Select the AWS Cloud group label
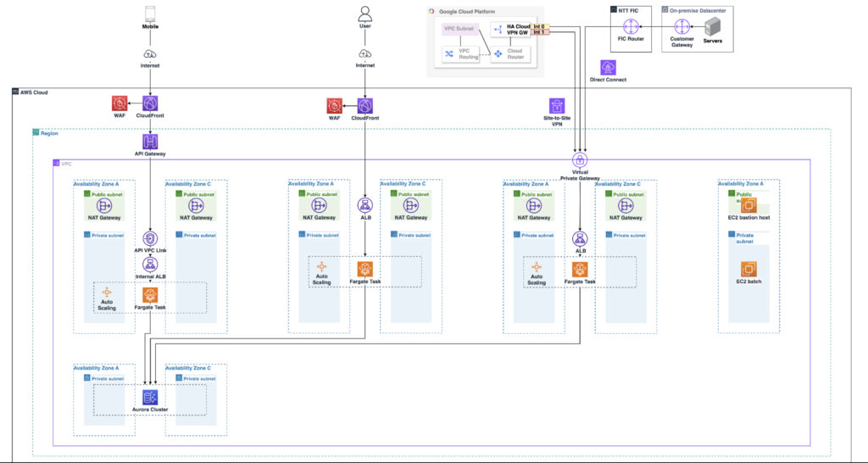The width and height of the screenshot is (868, 463). tap(35, 92)
